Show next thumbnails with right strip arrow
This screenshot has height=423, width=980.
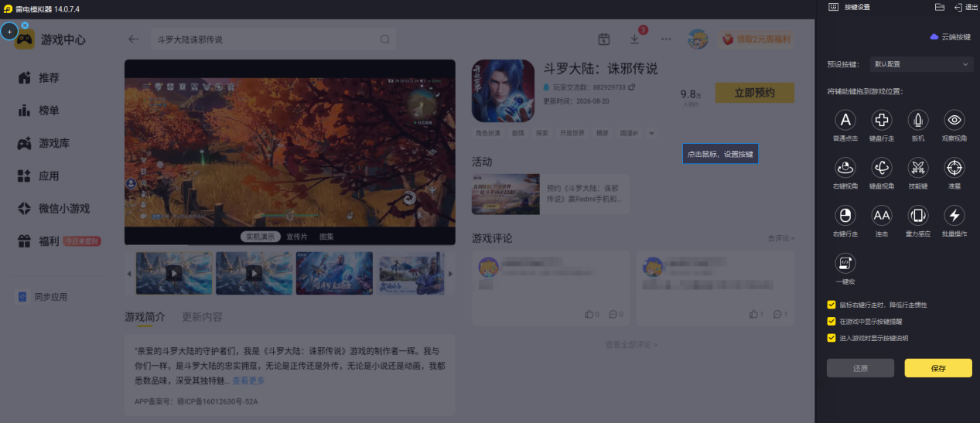[x=451, y=273]
